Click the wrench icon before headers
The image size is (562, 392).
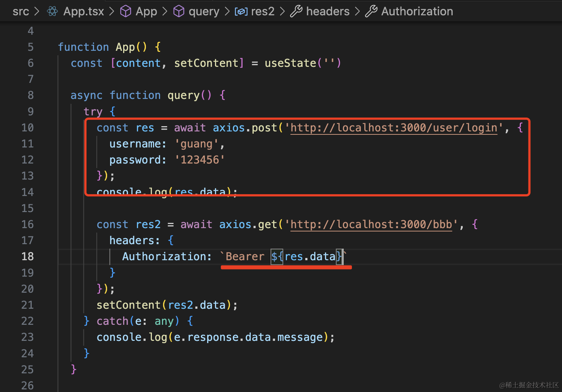[296, 12]
